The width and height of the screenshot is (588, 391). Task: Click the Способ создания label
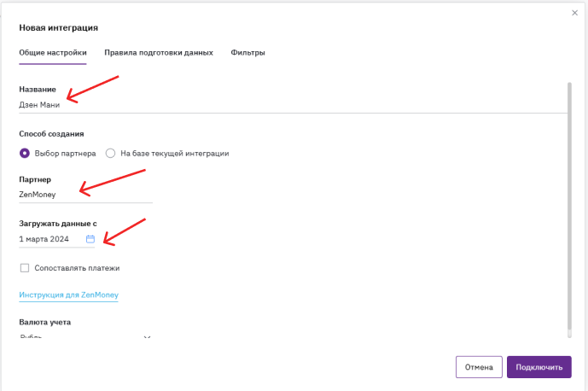[51, 134]
